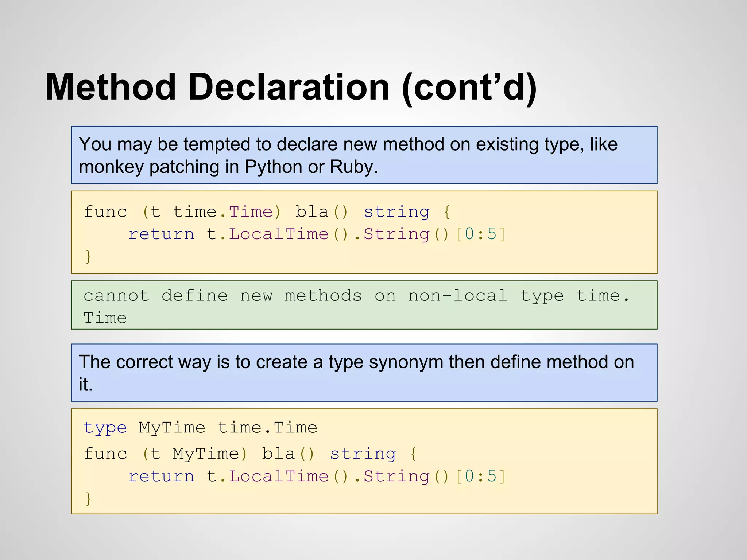The height and width of the screenshot is (560, 747).
Task: Click the word 'it.' in the second blue box
Action: 86,385
